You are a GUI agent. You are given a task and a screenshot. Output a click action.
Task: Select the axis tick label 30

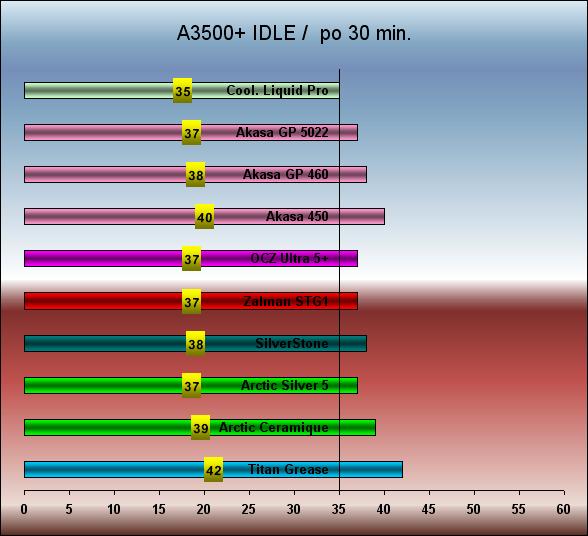[x=294, y=509]
